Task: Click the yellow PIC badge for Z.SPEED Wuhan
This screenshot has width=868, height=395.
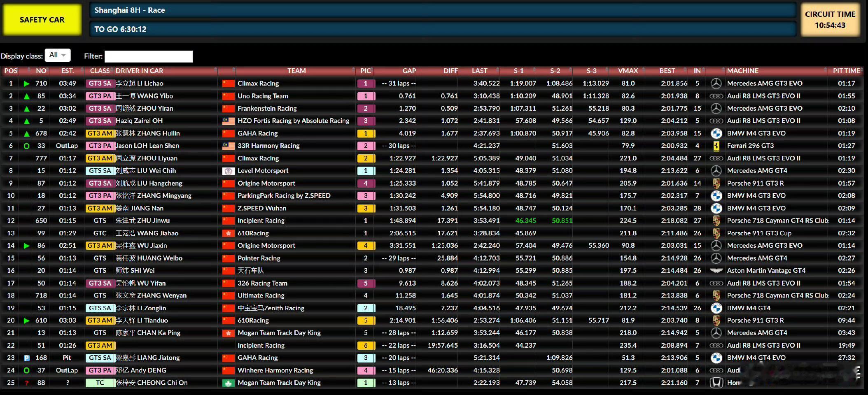Action: [366, 208]
